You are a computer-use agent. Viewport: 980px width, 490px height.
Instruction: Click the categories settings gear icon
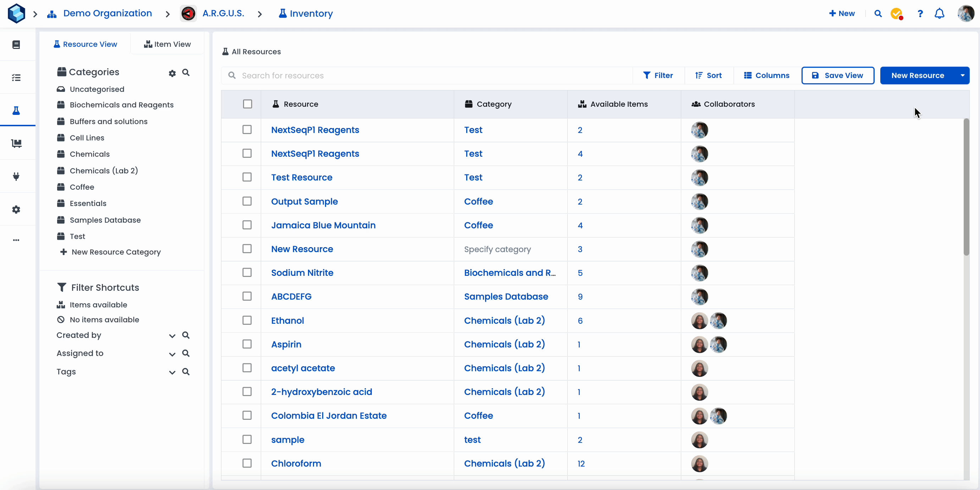[172, 73]
